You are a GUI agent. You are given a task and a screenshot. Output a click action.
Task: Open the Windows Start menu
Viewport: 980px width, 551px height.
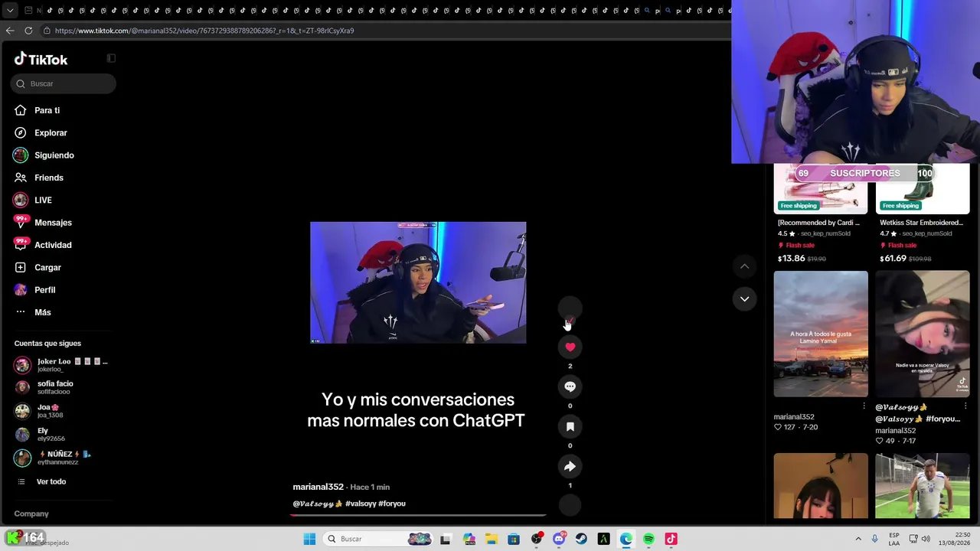click(x=309, y=539)
